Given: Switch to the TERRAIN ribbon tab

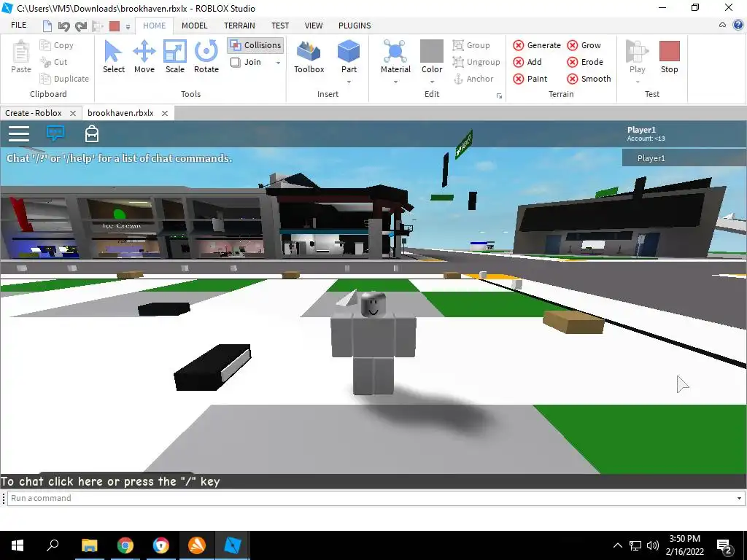Looking at the screenshot, I should click(x=239, y=26).
